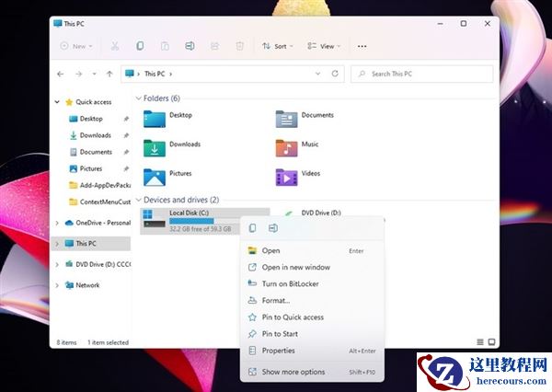This screenshot has height=392, width=552.
Task: Open Documents in Quick access sidebar
Action: [96, 152]
